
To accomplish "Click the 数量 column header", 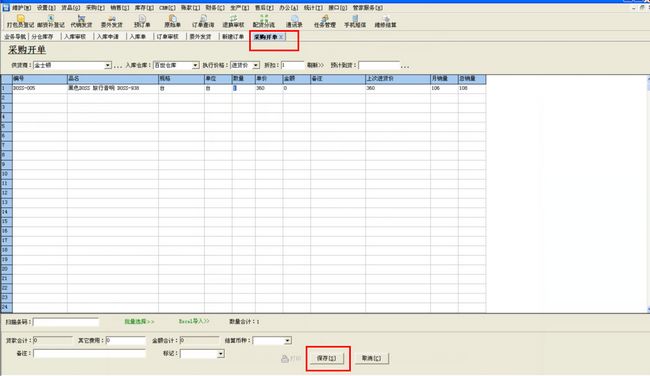I will 244,79.
